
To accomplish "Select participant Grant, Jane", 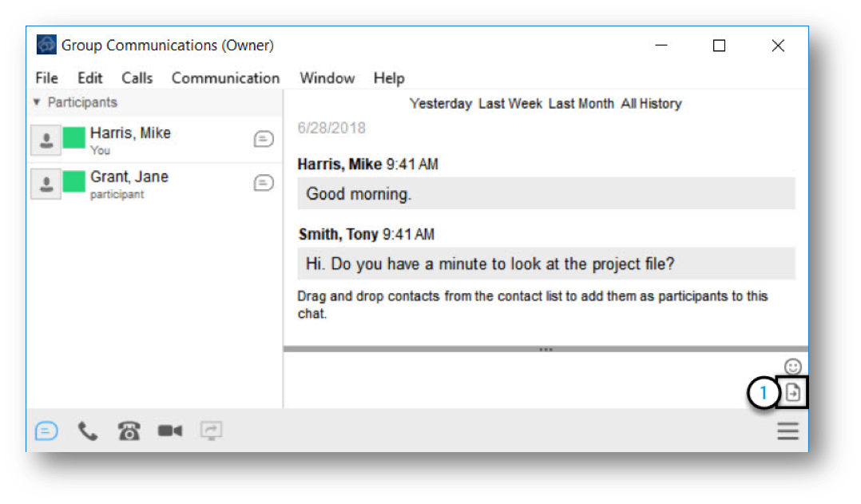I will click(155, 184).
